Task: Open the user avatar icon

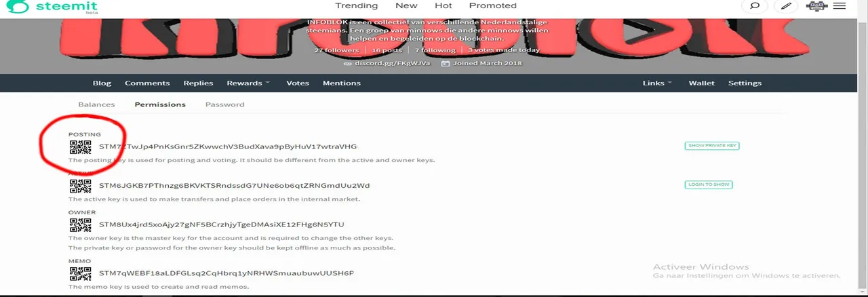Action: coord(817,6)
